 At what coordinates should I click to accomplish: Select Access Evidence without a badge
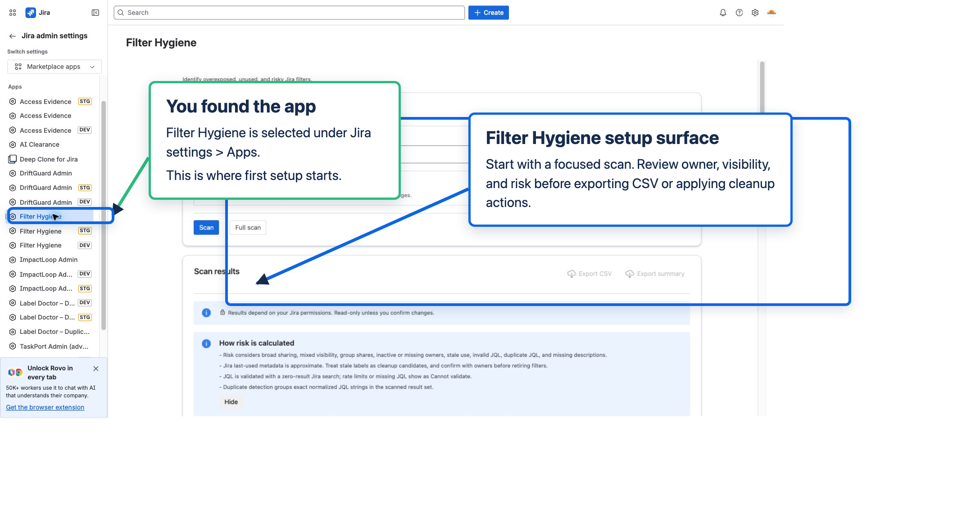(x=50, y=116)
